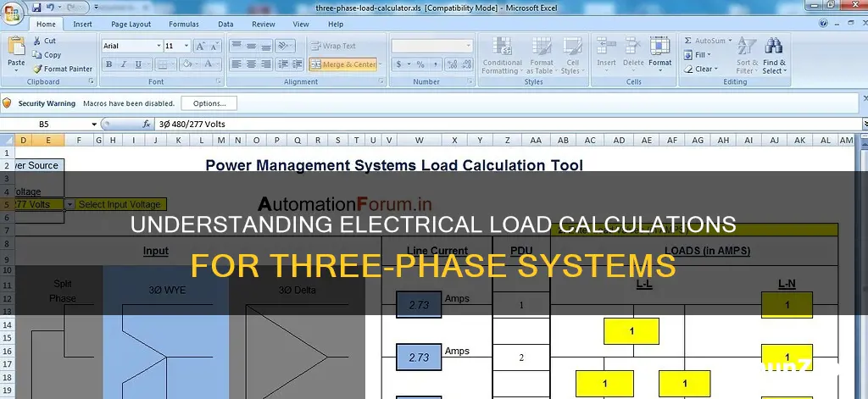Toggle Top Align for cells
This screenshot has width=868, height=399.
[236, 46]
